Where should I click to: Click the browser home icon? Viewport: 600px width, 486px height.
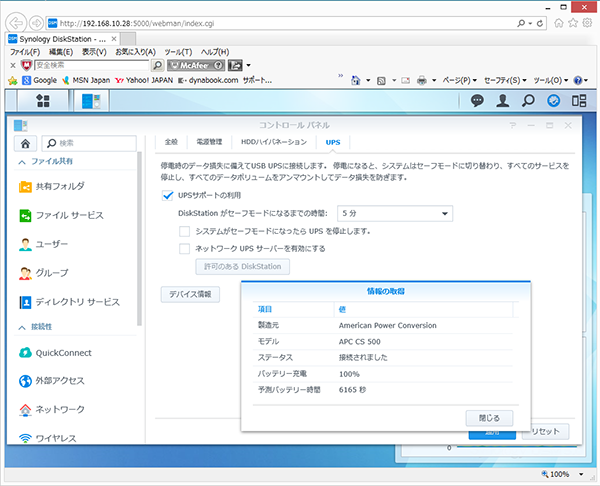pyautogui.click(x=559, y=23)
